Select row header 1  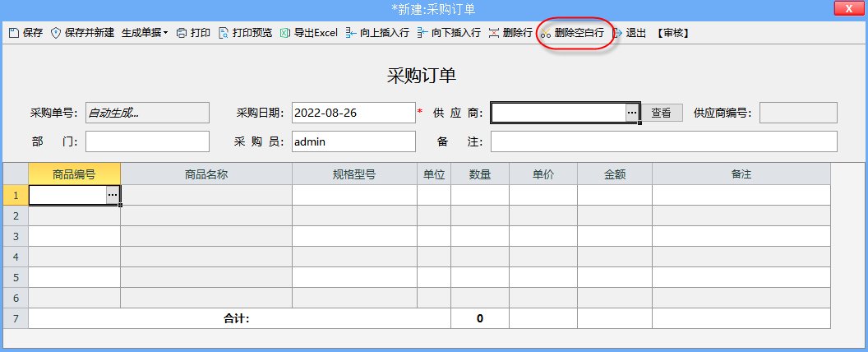[16, 195]
